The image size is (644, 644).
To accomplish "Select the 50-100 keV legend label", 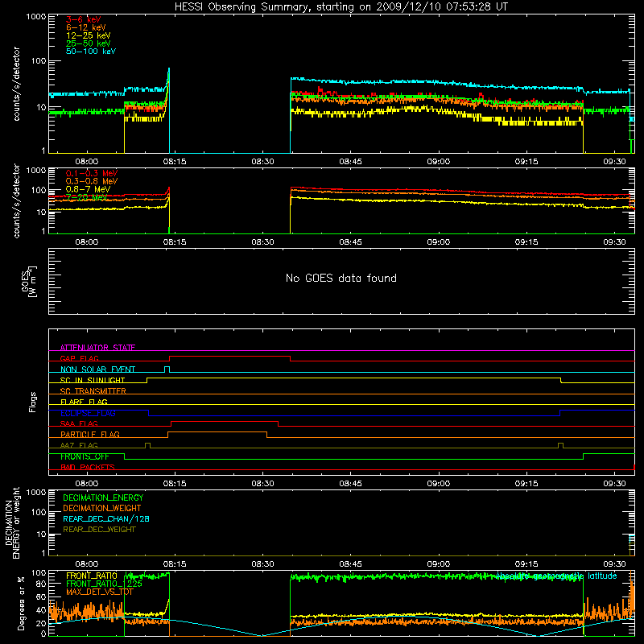I will (90, 52).
